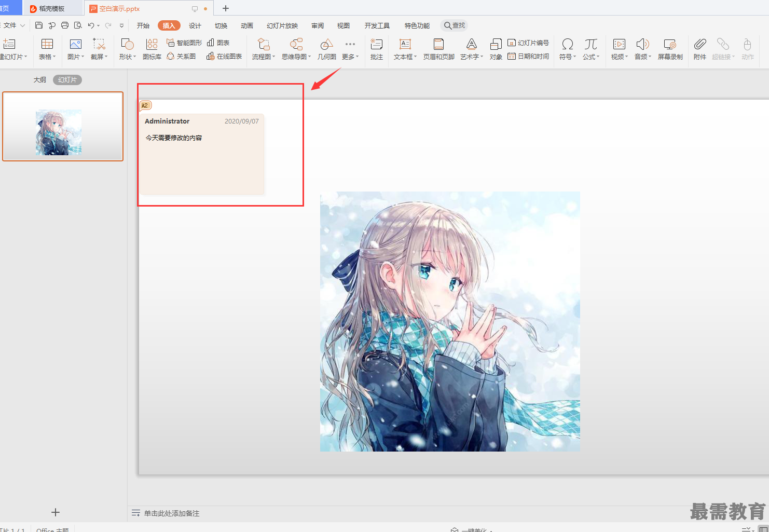Select slide 1 thumbnail in left panel
The image size is (769, 532).
[63, 126]
